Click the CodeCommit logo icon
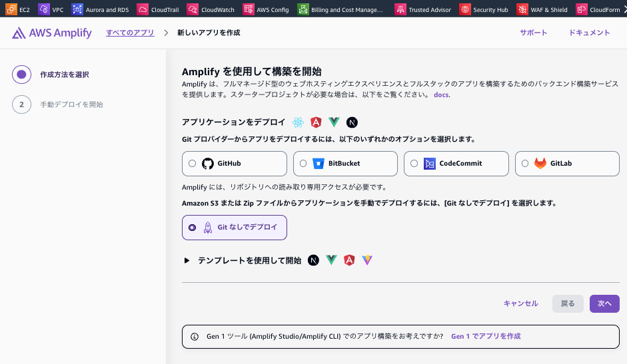627x364 pixels. coord(430,164)
